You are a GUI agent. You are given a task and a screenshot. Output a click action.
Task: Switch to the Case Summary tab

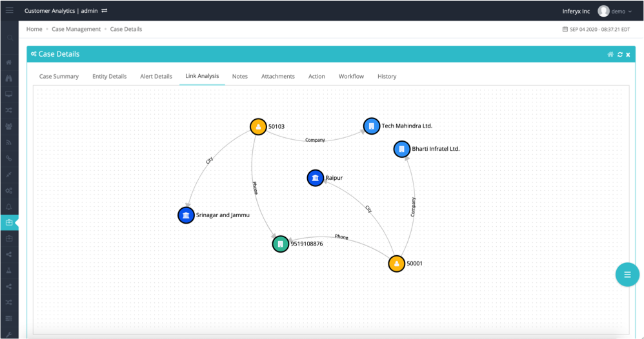point(59,76)
